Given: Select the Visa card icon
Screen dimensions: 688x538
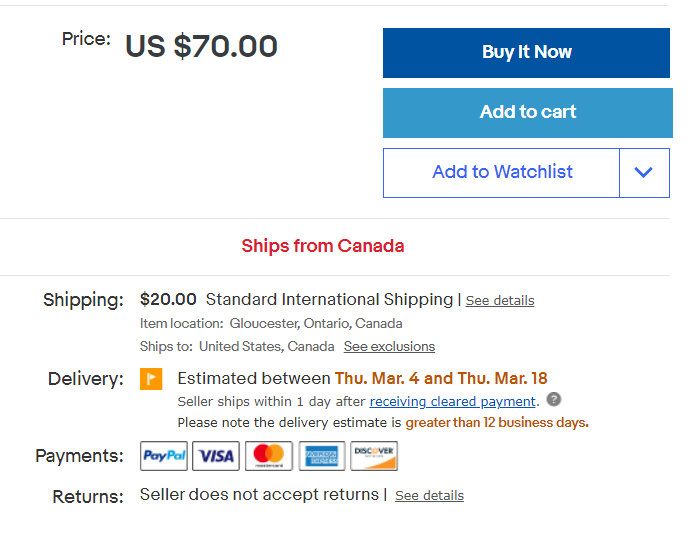Looking at the screenshot, I should coord(216,456).
